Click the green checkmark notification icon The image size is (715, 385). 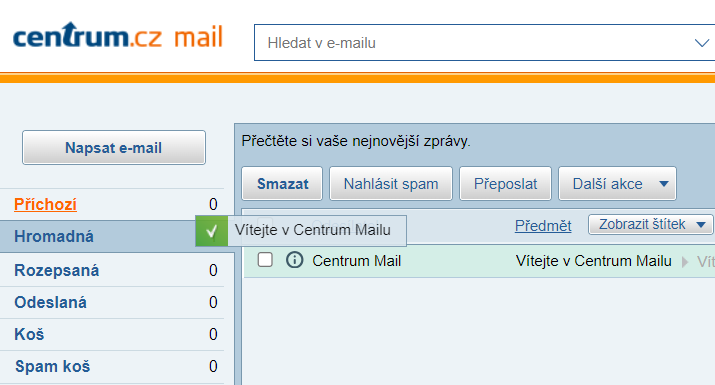pyautogui.click(x=212, y=231)
